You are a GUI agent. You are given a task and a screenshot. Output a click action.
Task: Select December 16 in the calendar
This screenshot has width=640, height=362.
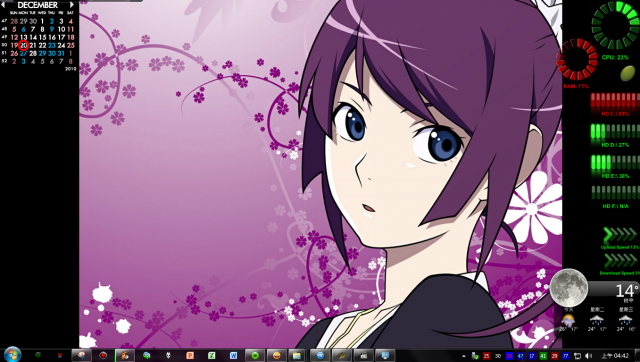pyautogui.click(x=52, y=38)
